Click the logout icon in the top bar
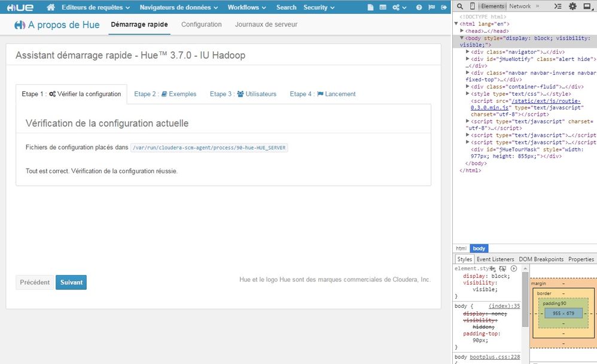597x364 pixels. (x=444, y=7)
